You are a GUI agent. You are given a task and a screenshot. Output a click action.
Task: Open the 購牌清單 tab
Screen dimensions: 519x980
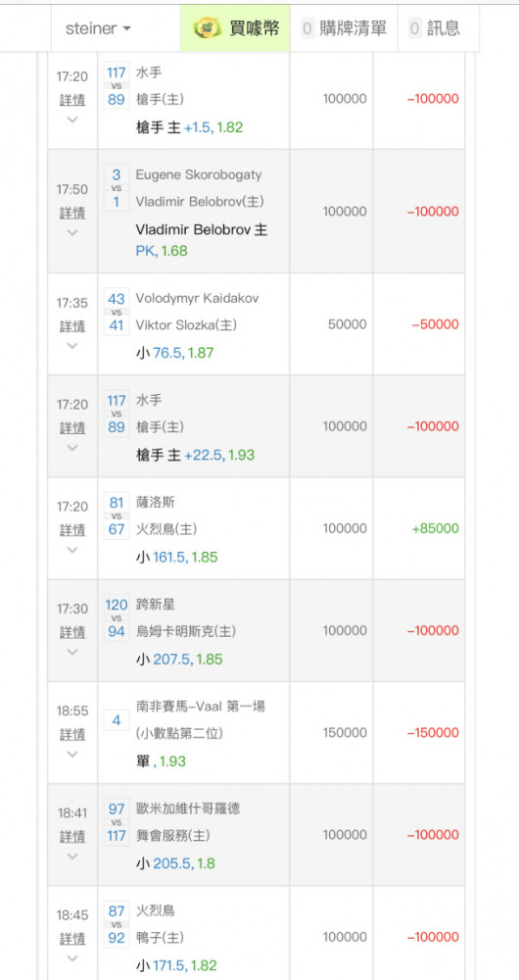click(x=344, y=28)
